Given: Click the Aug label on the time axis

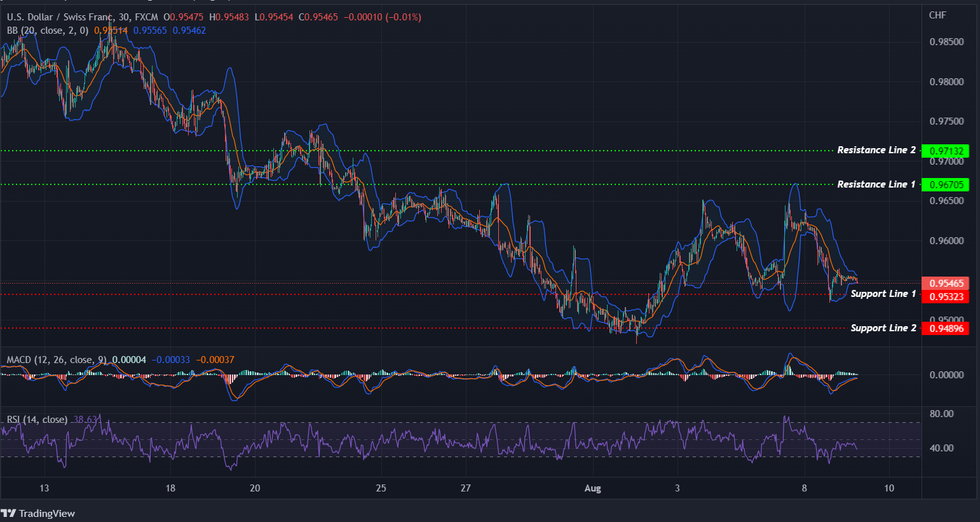Looking at the screenshot, I should [x=593, y=488].
